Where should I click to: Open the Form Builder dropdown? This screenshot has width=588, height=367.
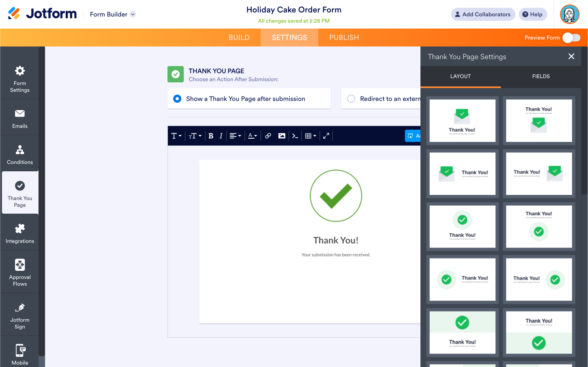pyautogui.click(x=113, y=14)
